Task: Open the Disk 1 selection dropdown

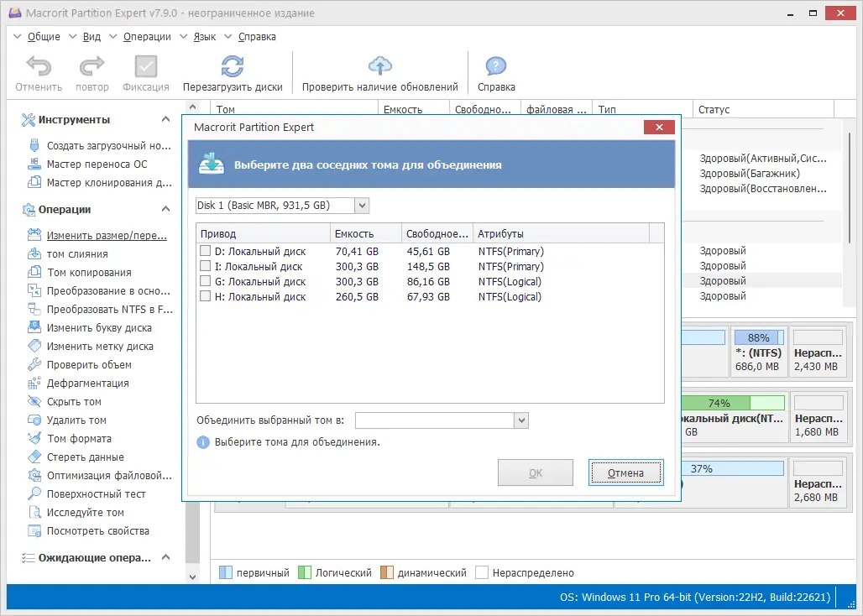Action: click(362, 206)
